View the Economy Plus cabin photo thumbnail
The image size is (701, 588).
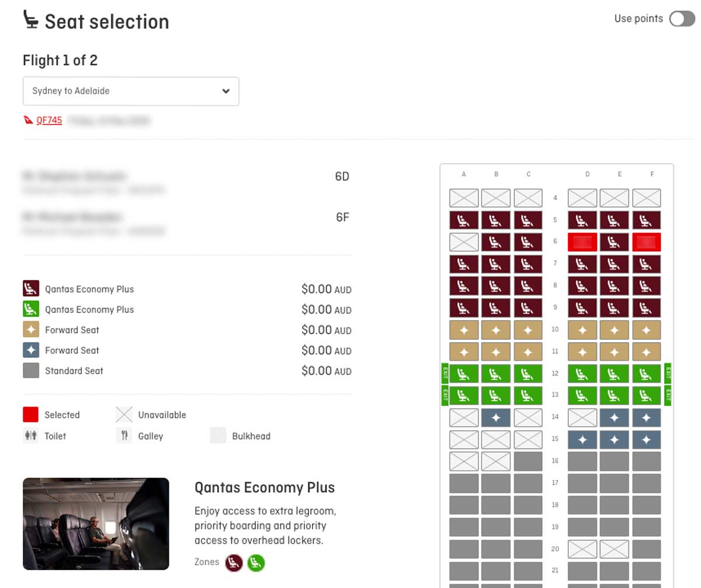pos(96,523)
